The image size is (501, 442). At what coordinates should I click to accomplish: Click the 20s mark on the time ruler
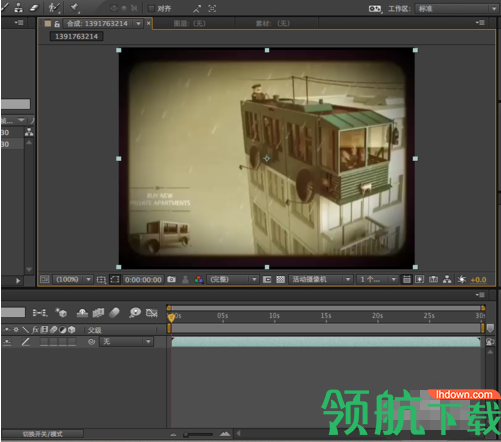click(377, 316)
